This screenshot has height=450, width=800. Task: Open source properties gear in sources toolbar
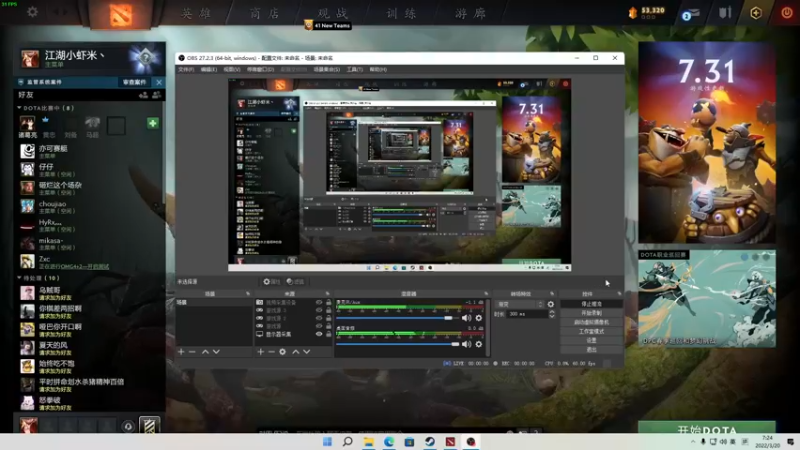[x=283, y=352]
